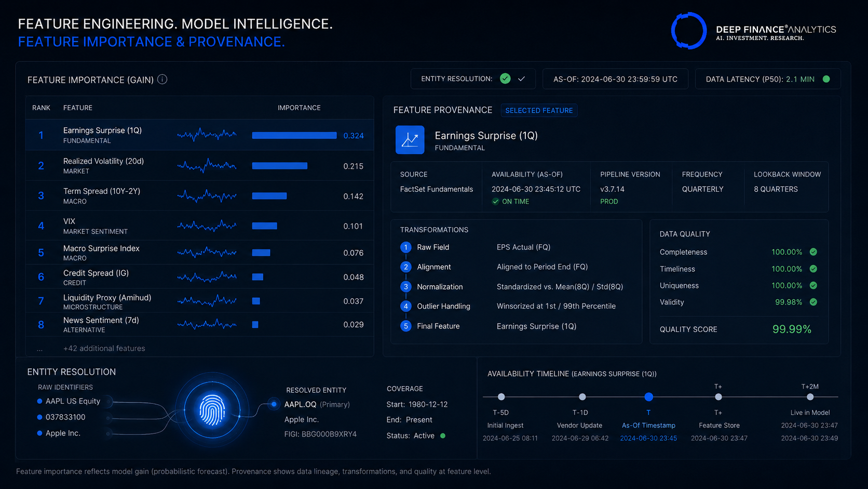
Task: Click the Earnings Surprise chart icon tile
Action: click(x=410, y=140)
